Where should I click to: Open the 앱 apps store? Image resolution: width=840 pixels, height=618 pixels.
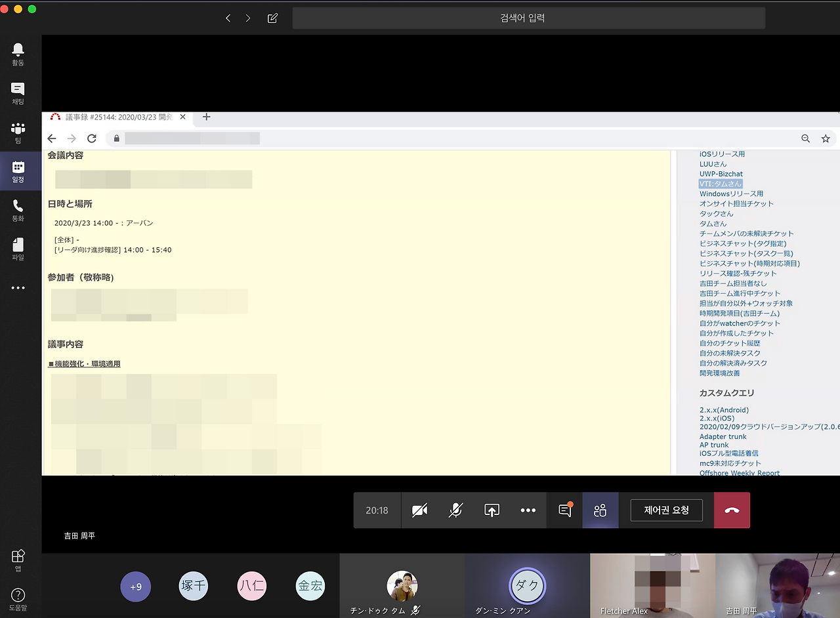[x=18, y=560]
